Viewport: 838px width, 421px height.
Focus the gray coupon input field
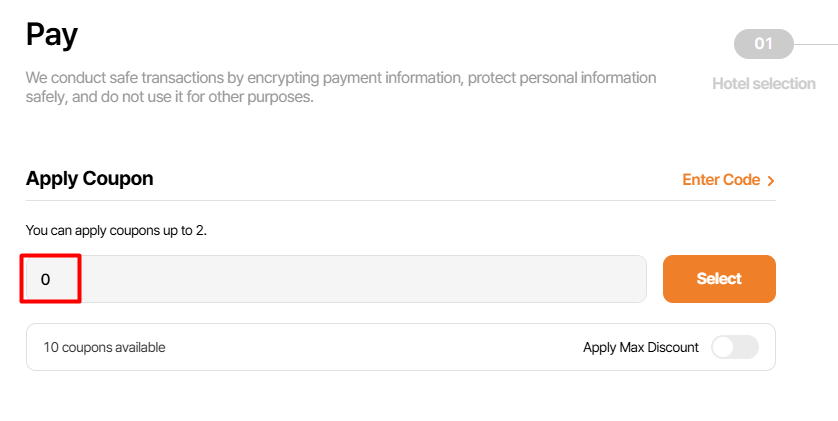point(360,279)
